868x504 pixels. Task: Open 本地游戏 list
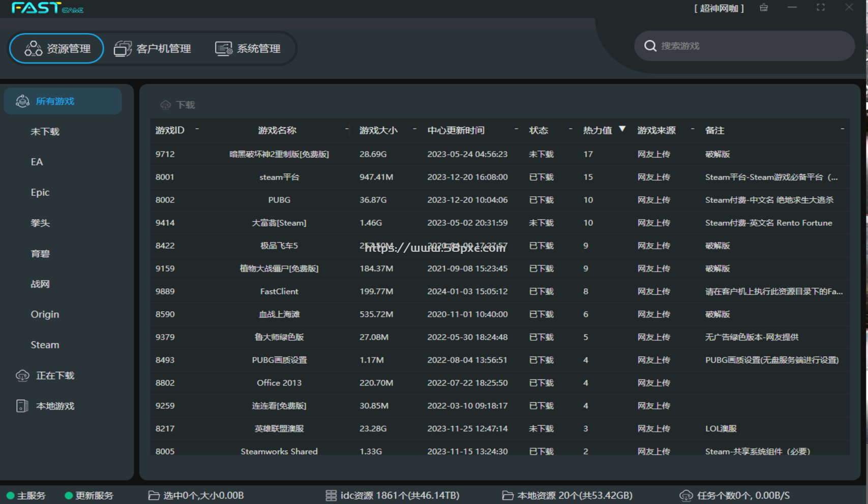[55, 406]
